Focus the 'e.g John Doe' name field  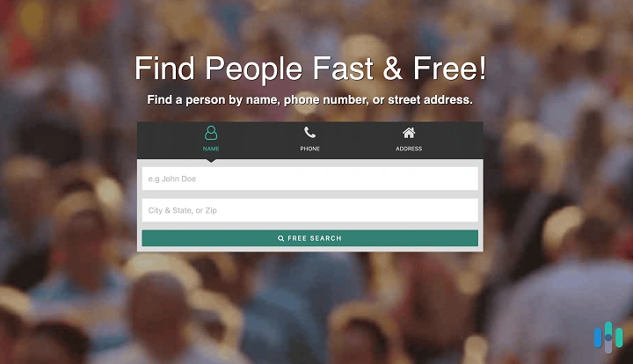pos(310,178)
